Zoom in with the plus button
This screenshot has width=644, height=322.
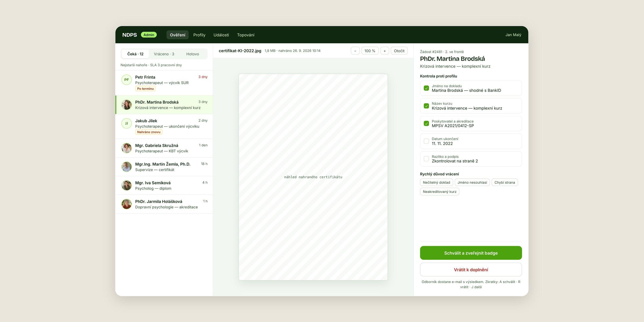385,51
